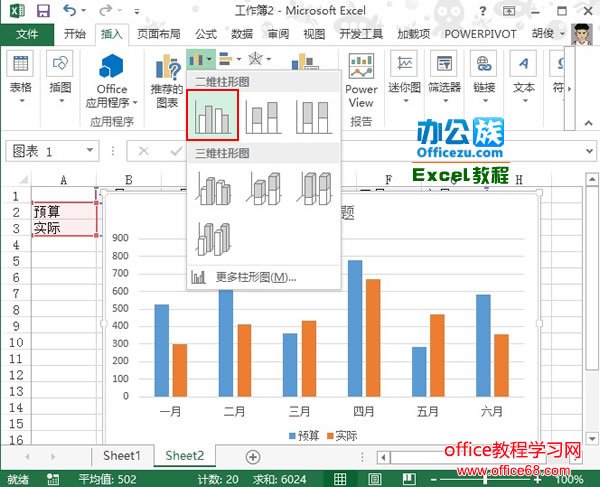Image resolution: width=600 pixels, height=487 pixels.
Task: Switch to the 视图 View tab
Action: [314, 34]
